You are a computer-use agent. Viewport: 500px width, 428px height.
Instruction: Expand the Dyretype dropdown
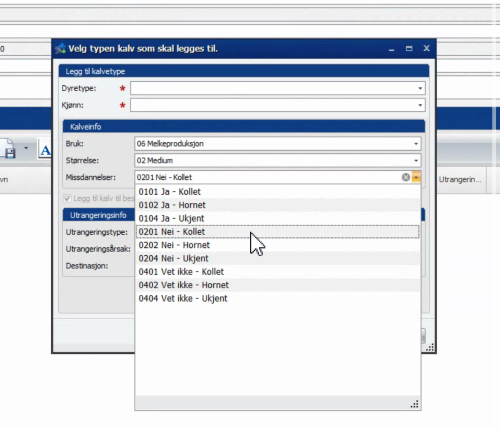click(420, 88)
